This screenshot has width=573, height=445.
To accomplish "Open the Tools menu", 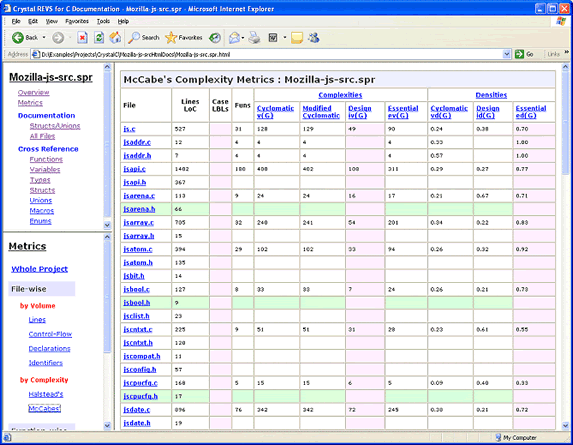I will pos(103,21).
